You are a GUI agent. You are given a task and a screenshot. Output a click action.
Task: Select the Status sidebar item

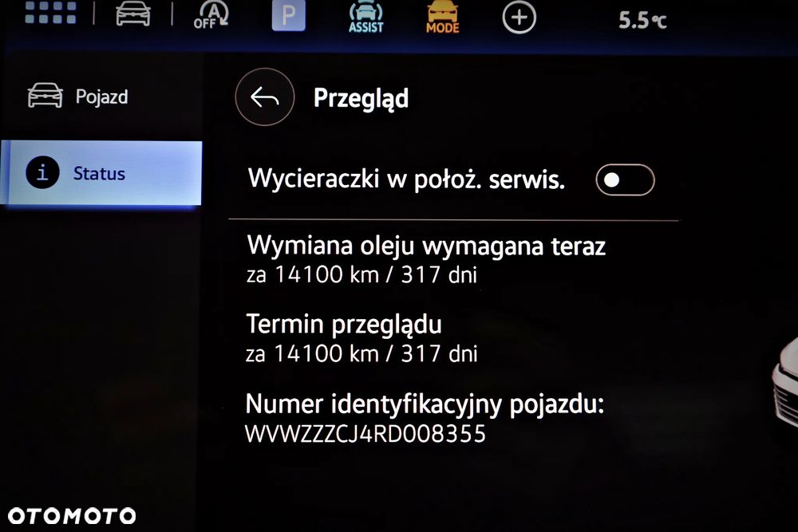pos(102,173)
